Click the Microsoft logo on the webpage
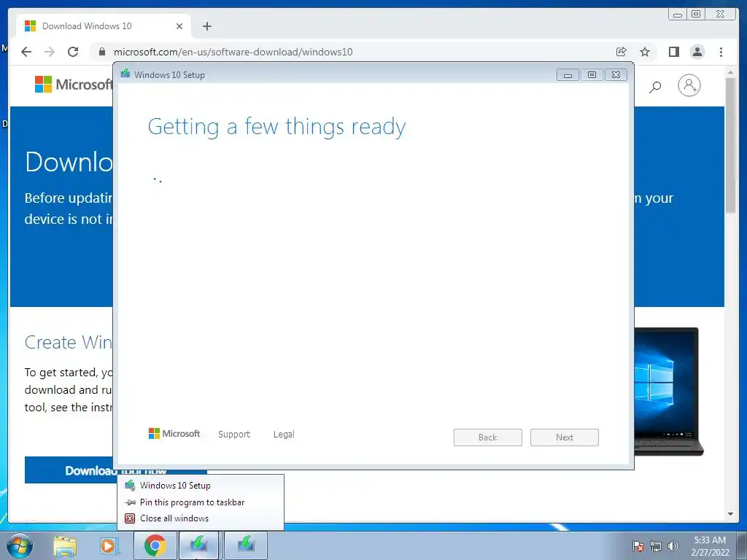The height and width of the screenshot is (560, 747). (74, 85)
